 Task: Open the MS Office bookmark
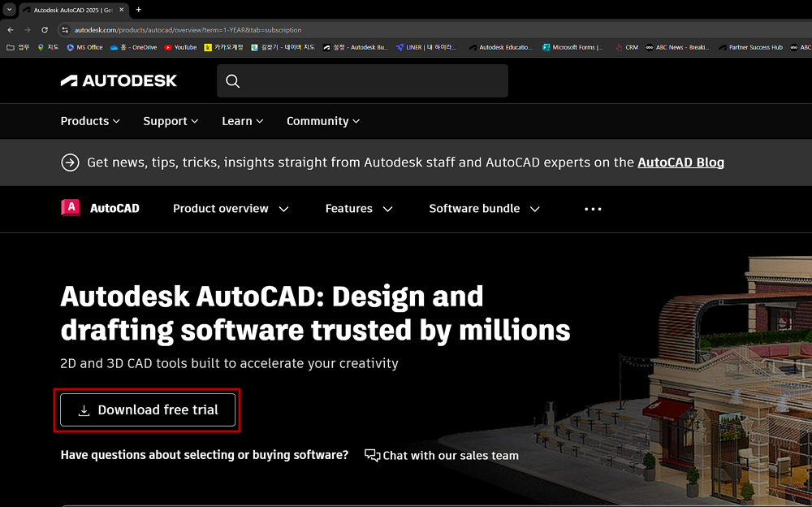84,47
